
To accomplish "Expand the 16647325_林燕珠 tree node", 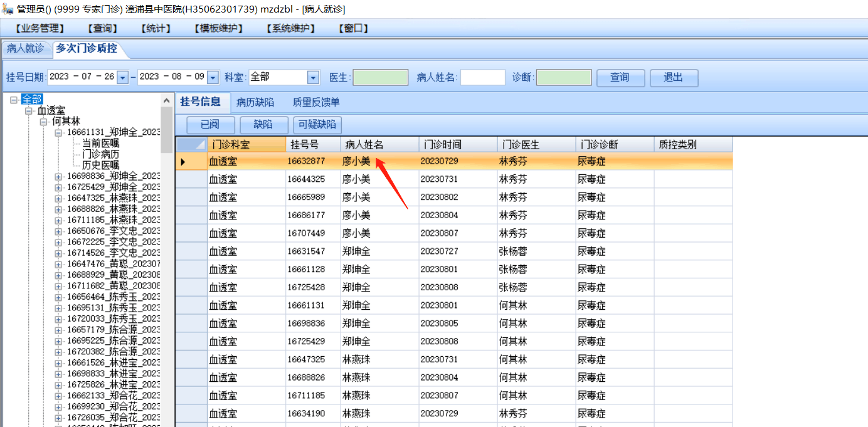I will click(59, 198).
